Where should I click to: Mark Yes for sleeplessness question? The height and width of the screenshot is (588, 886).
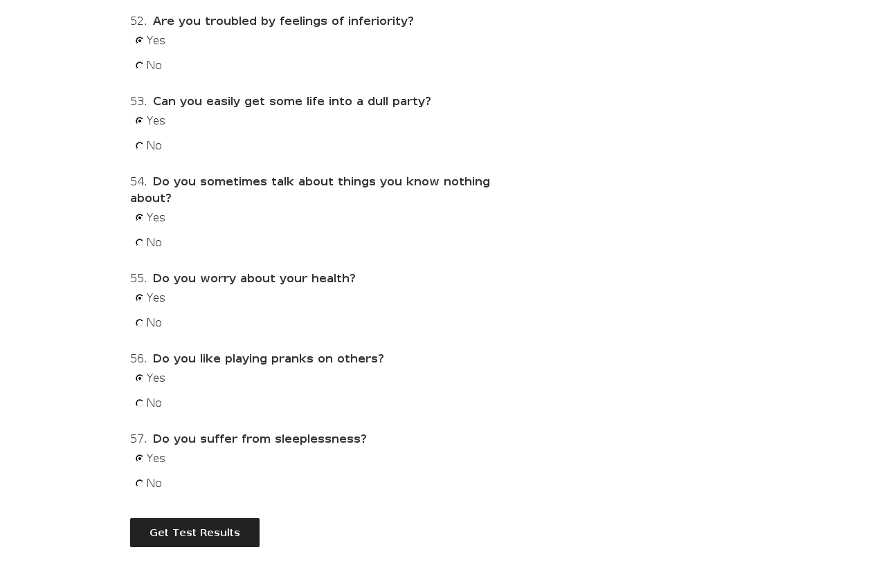(139, 459)
